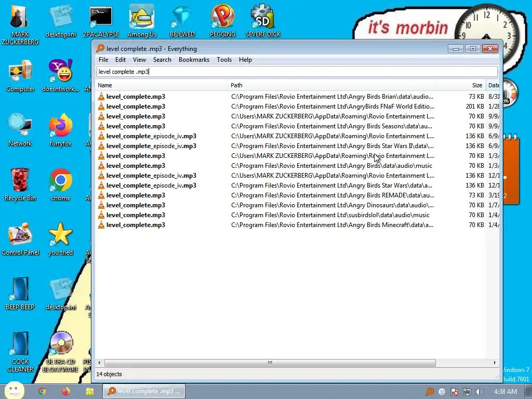Open Control Panel from desktop
The image size is (532, 399).
(x=20, y=240)
